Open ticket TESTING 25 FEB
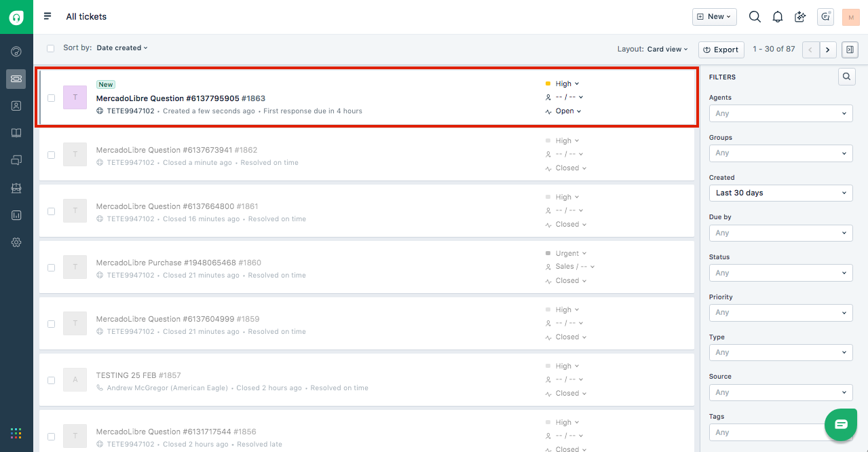 pyautogui.click(x=138, y=375)
